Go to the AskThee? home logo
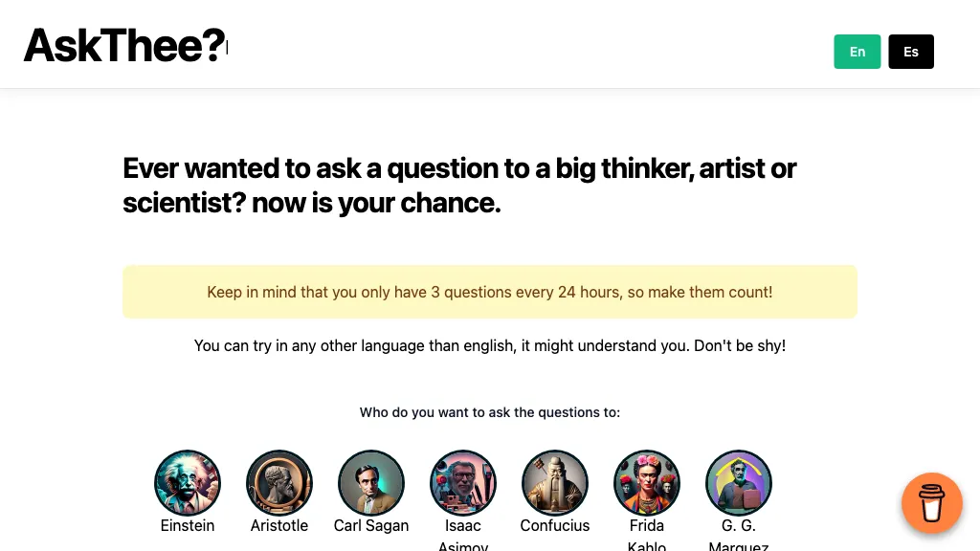This screenshot has height=551, width=980. point(124,45)
